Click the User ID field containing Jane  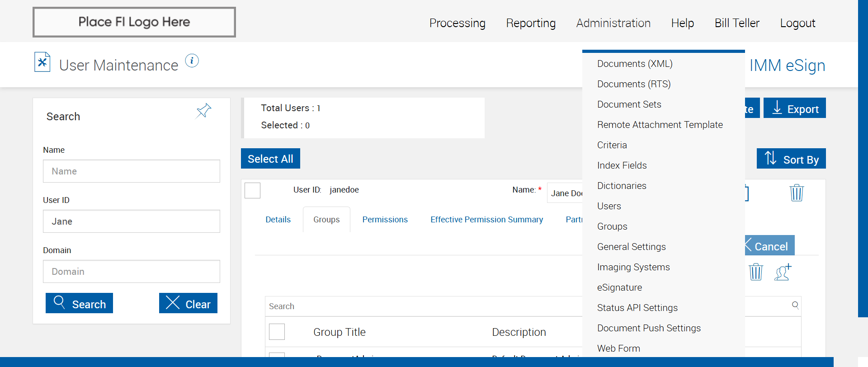131,221
